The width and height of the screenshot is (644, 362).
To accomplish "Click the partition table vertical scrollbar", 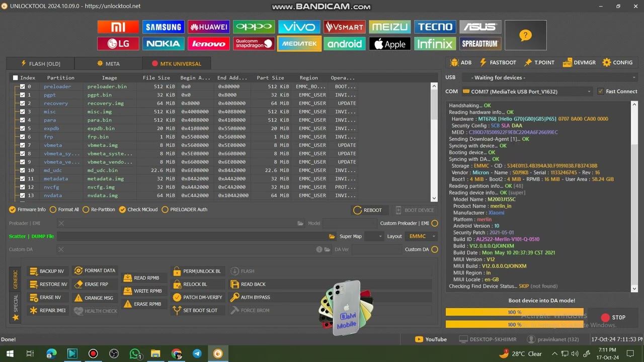I will point(434,142).
